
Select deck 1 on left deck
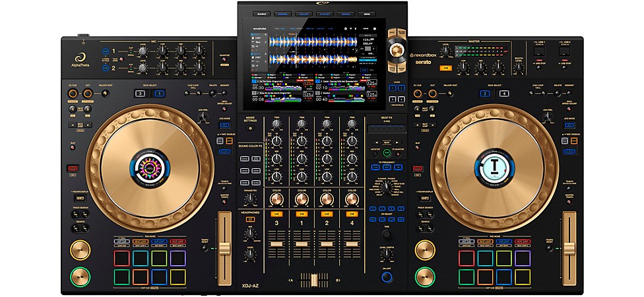coord(158,93)
